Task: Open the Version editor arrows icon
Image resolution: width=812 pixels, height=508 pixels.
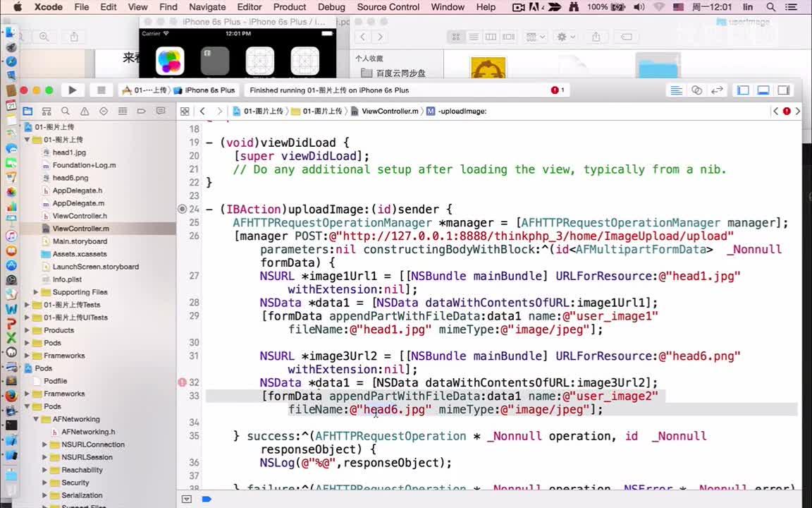Action: (718, 90)
